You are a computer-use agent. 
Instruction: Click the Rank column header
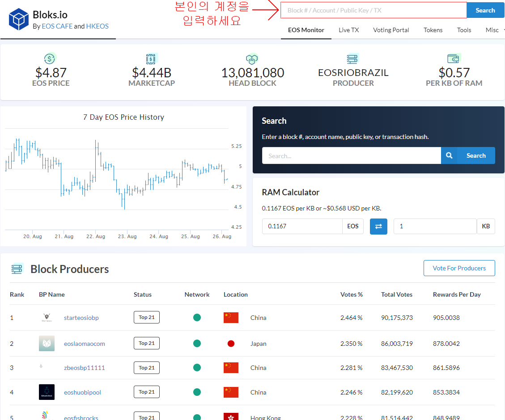(x=17, y=294)
